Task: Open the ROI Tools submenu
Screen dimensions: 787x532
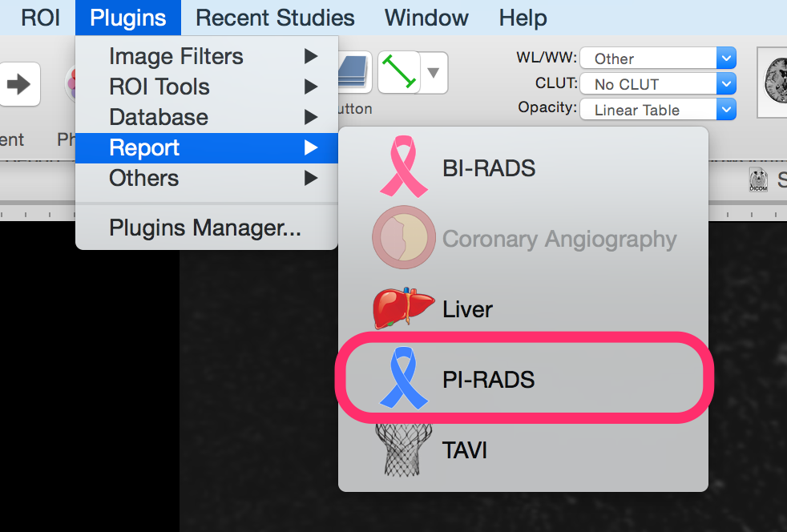Action: pos(207,87)
